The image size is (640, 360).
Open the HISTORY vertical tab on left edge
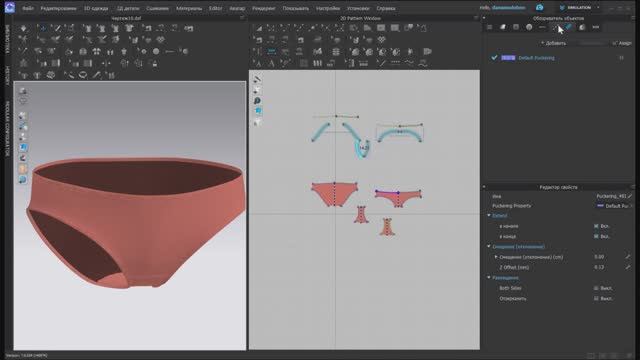coord(7,76)
